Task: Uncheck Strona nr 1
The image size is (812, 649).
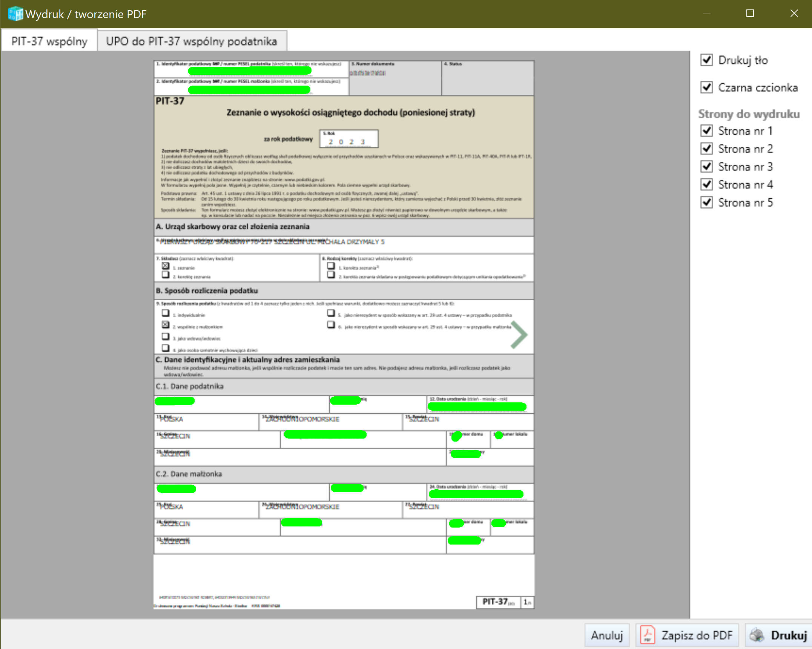Action: click(706, 131)
